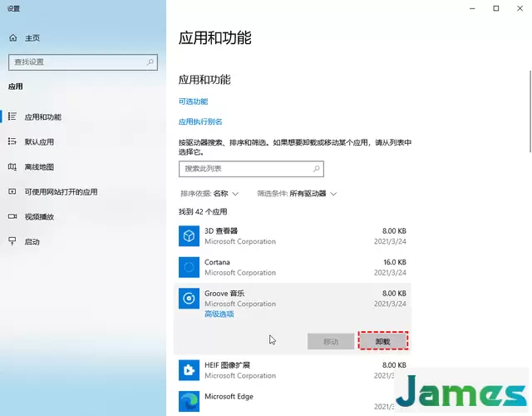Click the Microsoft Edge app icon

tap(189, 401)
